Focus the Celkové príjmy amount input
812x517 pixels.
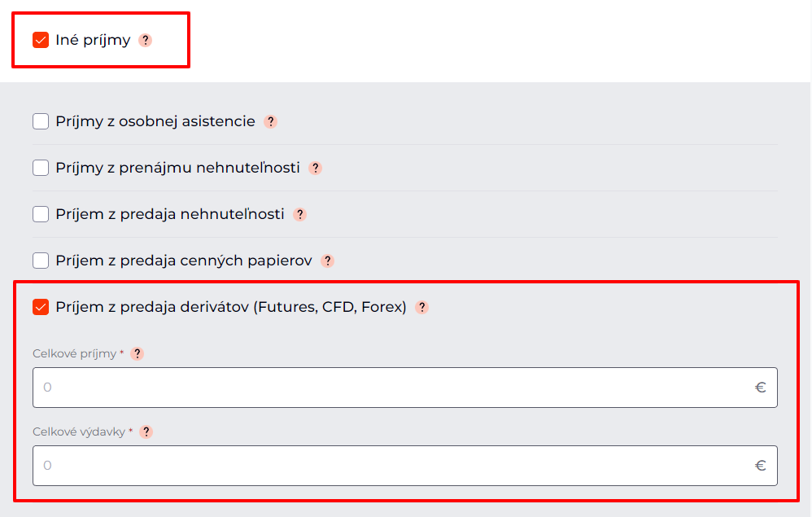coord(391,388)
